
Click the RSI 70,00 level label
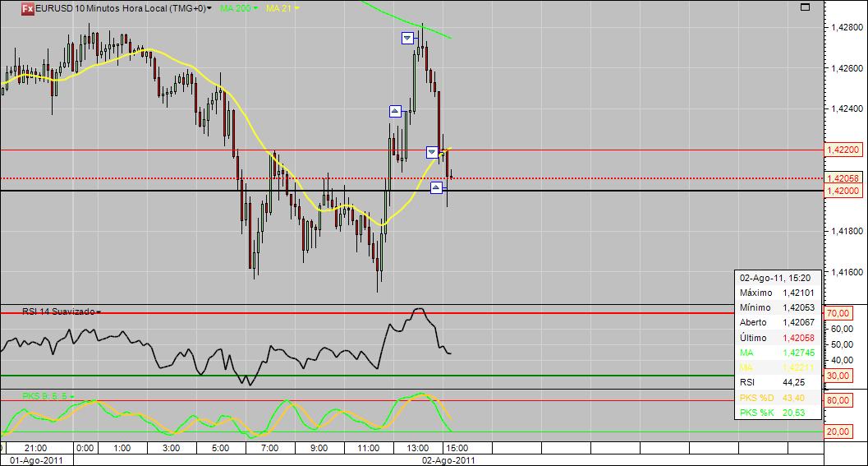(x=838, y=313)
